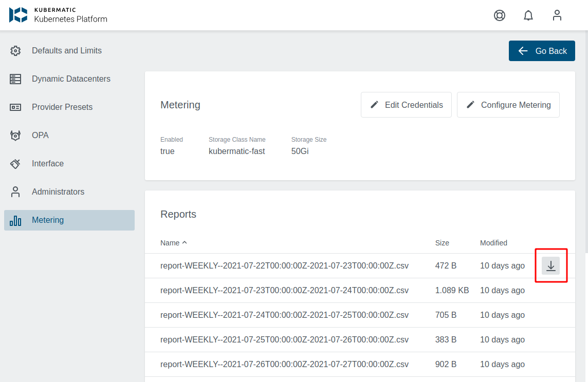The width and height of the screenshot is (588, 382).
Task: Download the report-WEEKLY 2021-07-22 CSV
Action: (551, 265)
